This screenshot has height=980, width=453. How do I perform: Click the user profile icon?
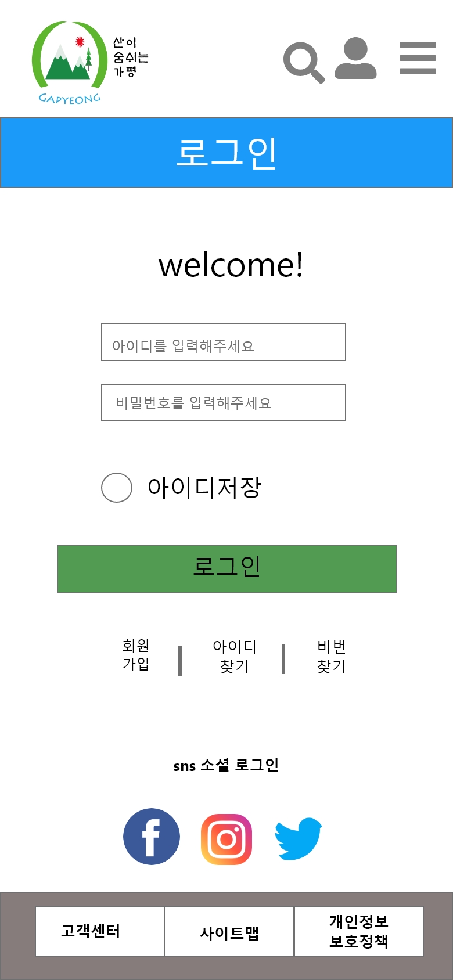pyautogui.click(x=355, y=59)
